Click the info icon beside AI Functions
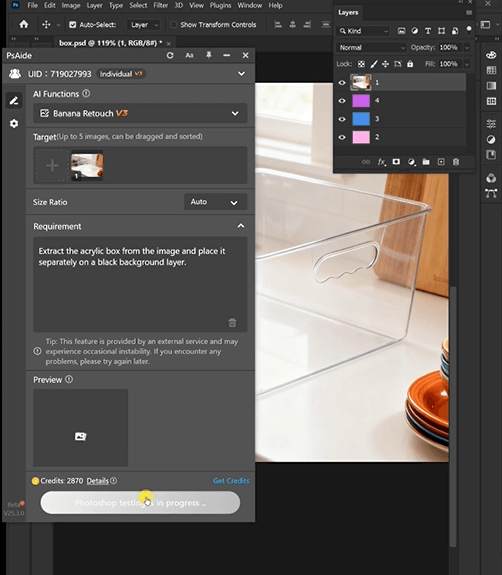The image size is (502, 575). (86, 94)
